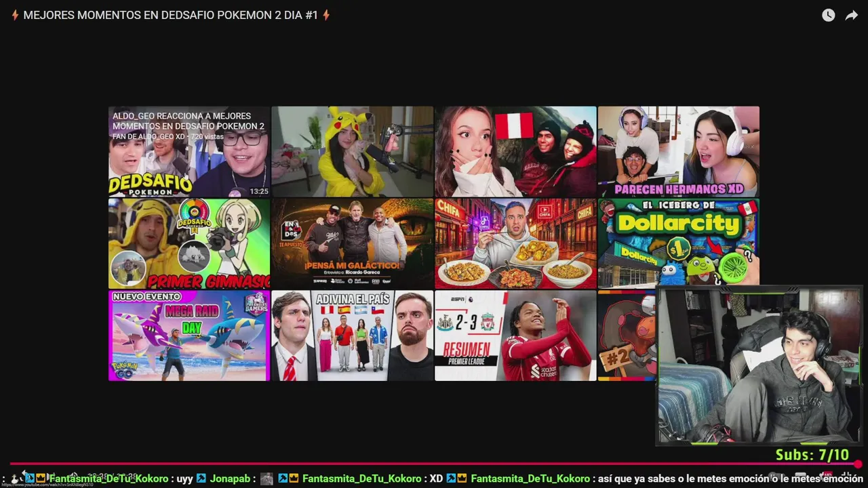Click the Watch Later clock icon
Image resolution: width=868 pixels, height=488 pixels.
[828, 15]
